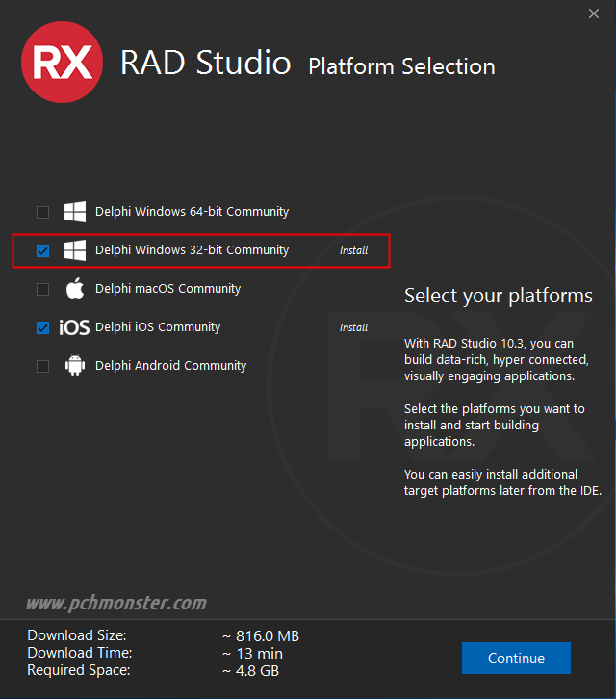This screenshot has width=616, height=699.
Task: Check the Delphi Windows 64-bit Community checkbox
Action: click(42, 212)
